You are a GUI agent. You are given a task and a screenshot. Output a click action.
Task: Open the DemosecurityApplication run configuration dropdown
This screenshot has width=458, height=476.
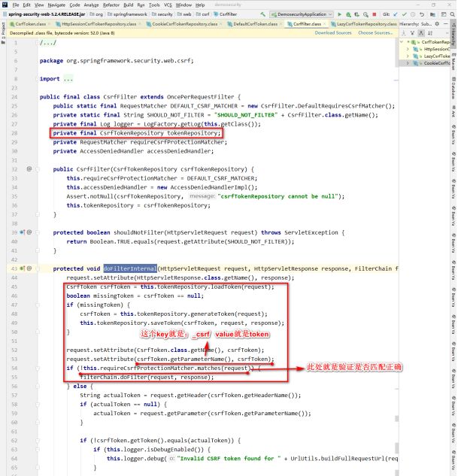(x=302, y=14)
